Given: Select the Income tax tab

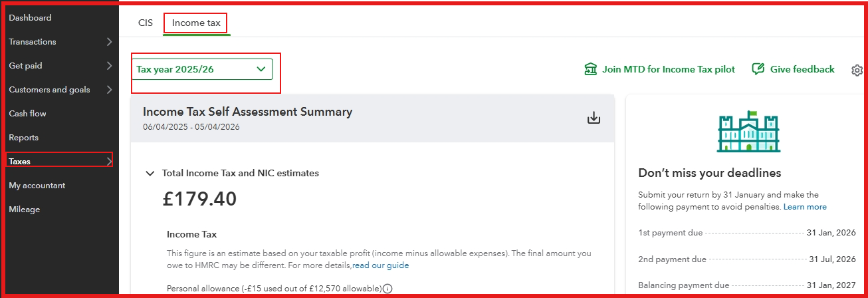Looking at the screenshot, I should coord(195,23).
